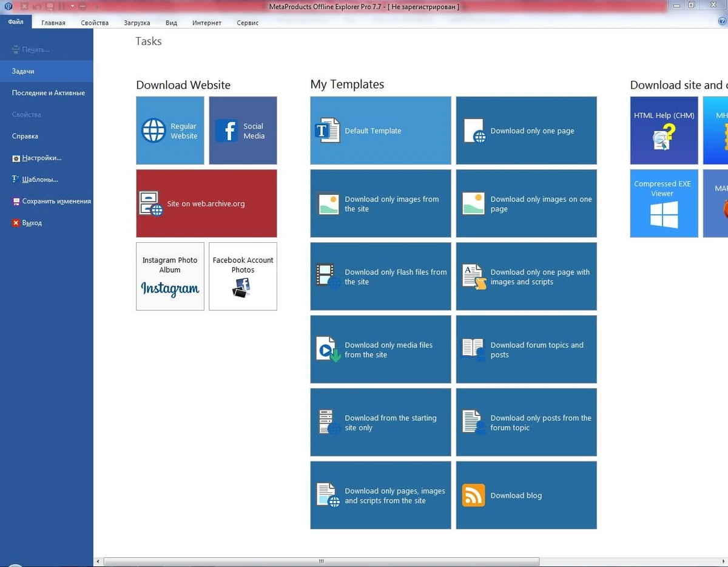
Task: Click the application logo icon in title bar
Action: [x=8, y=6]
